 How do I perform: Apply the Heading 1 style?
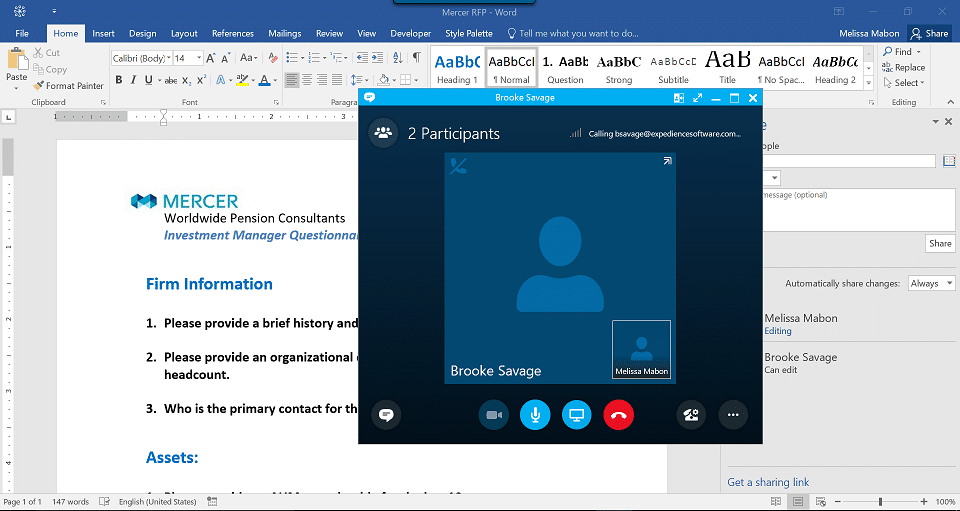click(457, 67)
